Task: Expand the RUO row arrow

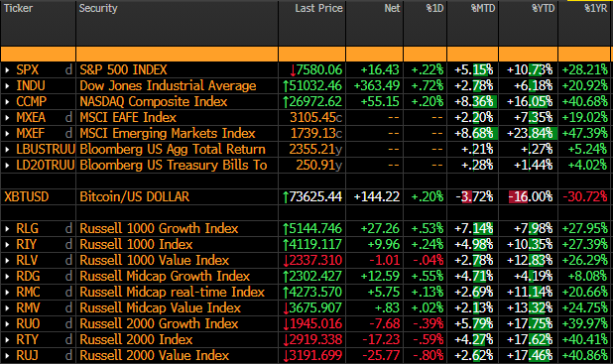Action: (x=7, y=324)
